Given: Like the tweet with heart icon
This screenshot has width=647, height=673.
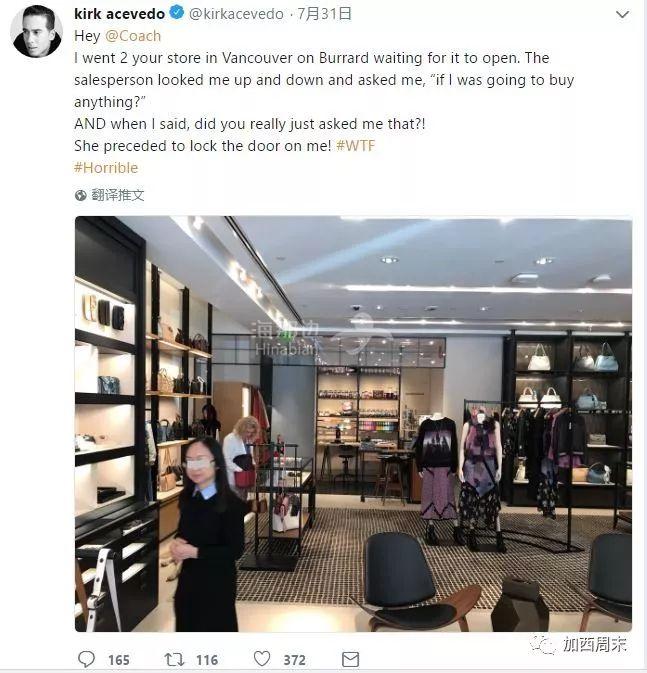Looking at the screenshot, I should (262, 659).
